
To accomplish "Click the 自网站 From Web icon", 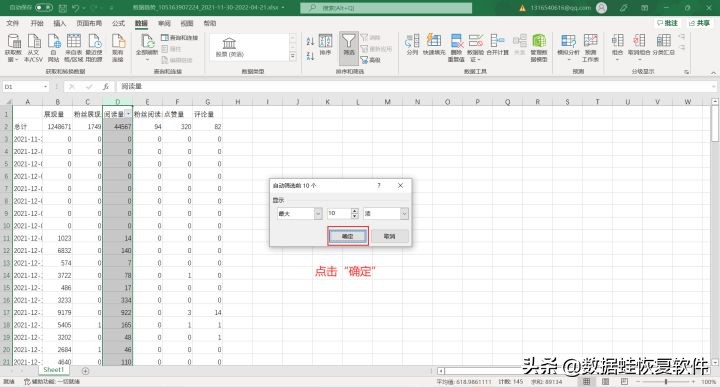I will click(54, 47).
